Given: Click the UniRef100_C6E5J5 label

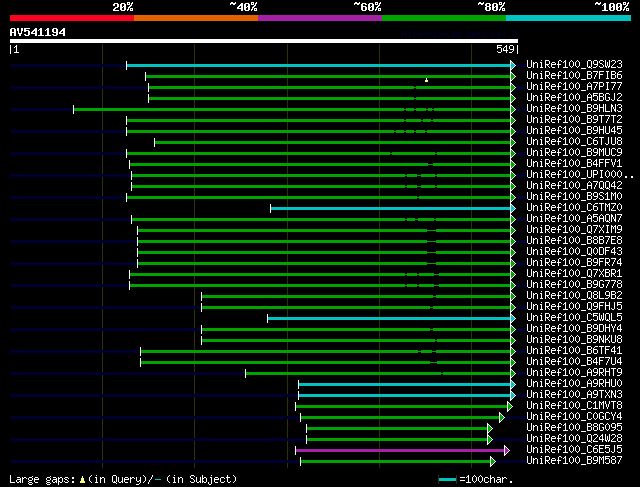Looking at the screenshot, I should coord(574,450).
